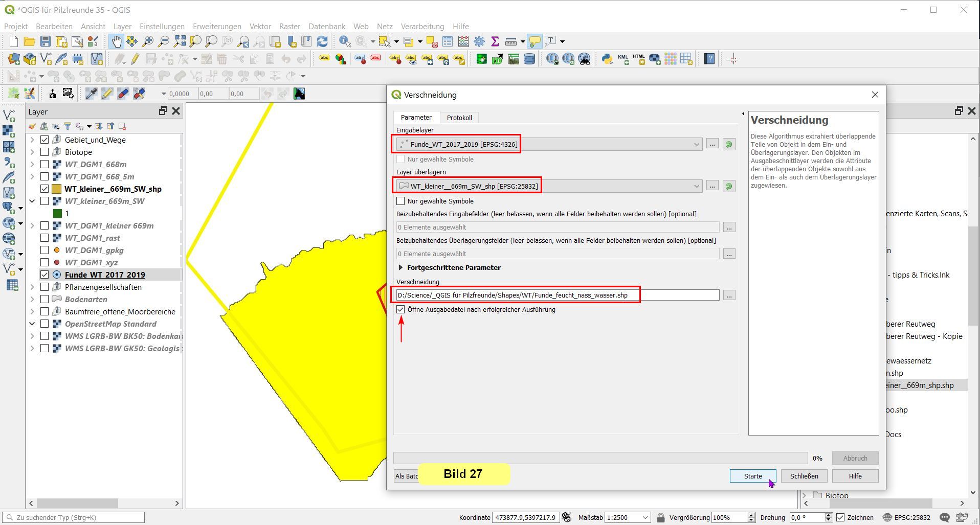
Task: Open the Eingabelayer dropdown
Action: coord(697,144)
